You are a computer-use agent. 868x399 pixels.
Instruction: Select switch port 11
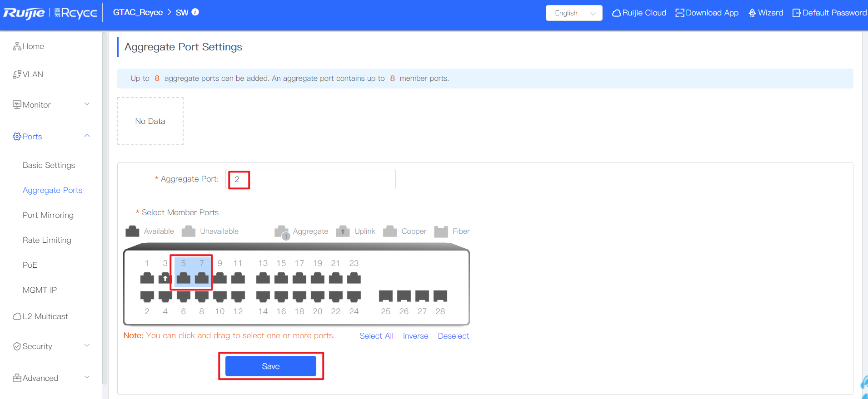[x=238, y=278]
